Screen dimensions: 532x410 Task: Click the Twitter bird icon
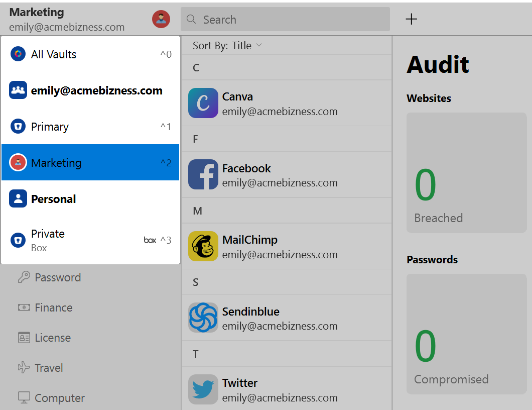[203, 389]
